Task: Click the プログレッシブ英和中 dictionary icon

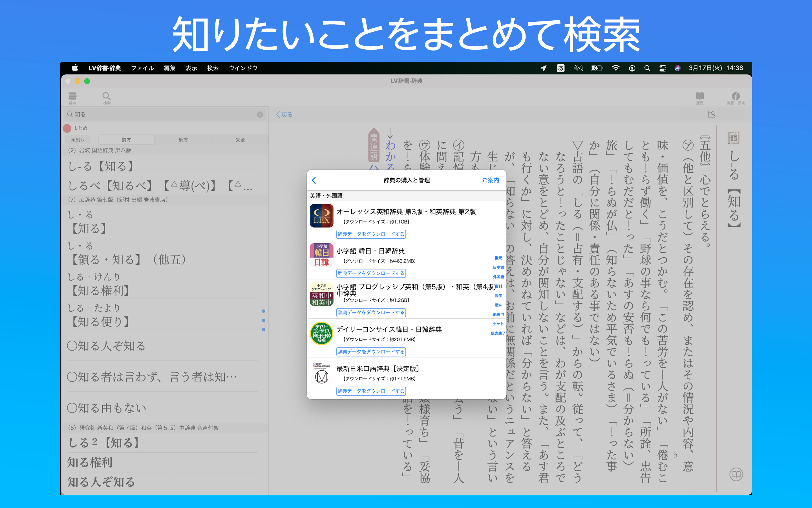Action: coord(321,294)
